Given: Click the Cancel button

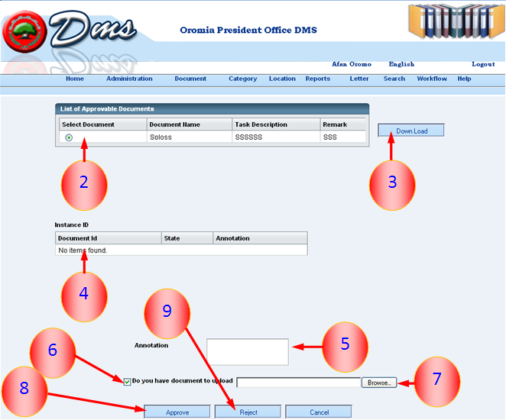Looking at the screenshot, I should 319,412.
